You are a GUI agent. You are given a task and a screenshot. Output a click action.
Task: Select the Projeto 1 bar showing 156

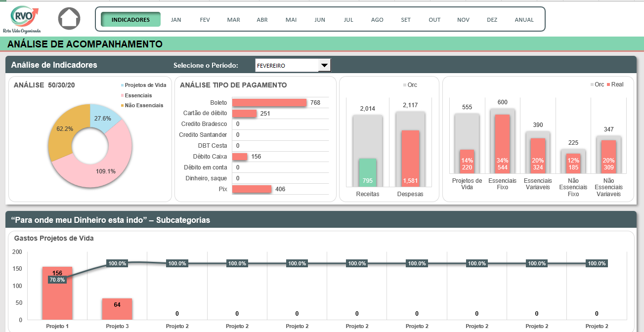tap(57, 293)
